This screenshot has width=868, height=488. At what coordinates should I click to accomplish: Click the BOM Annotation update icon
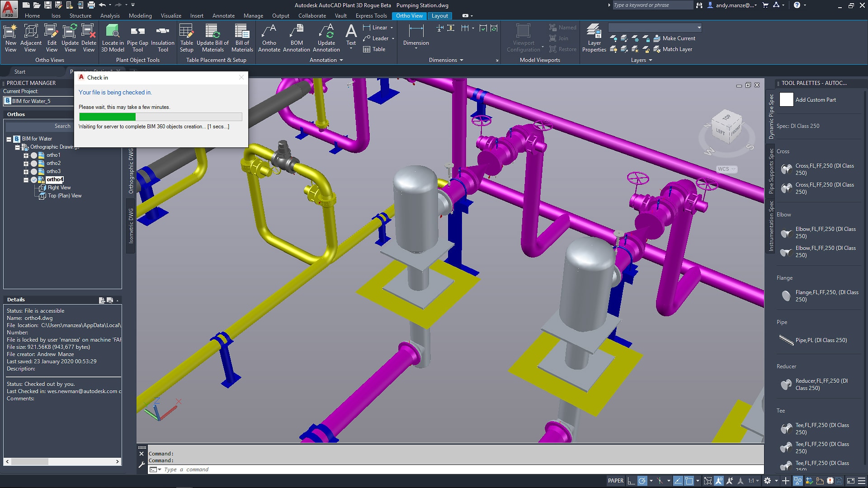(x=326, y=38)
